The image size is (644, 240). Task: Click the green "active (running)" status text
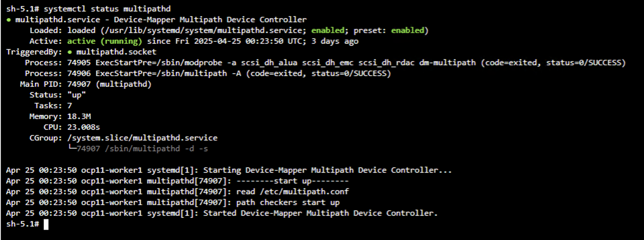[104, 41]
